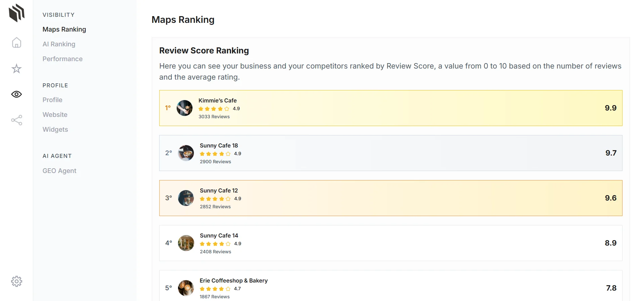Select the Sunny Cafe 14 name

pyautogui.click(x=219, y=235)
